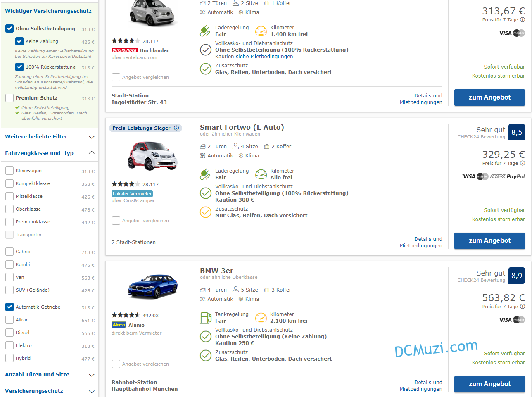Click the blue BMW 3er car image
Viewport: 532px width, 397px height.
[x=152, y=286]
